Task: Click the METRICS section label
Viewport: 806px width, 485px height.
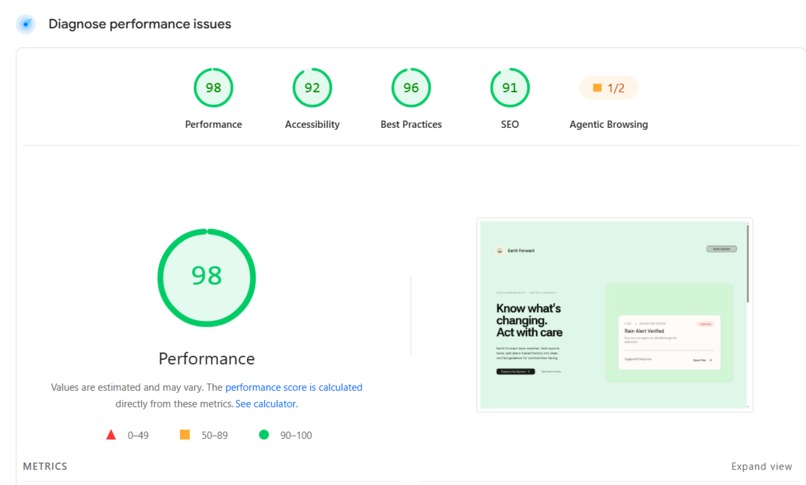Action: 45,467
